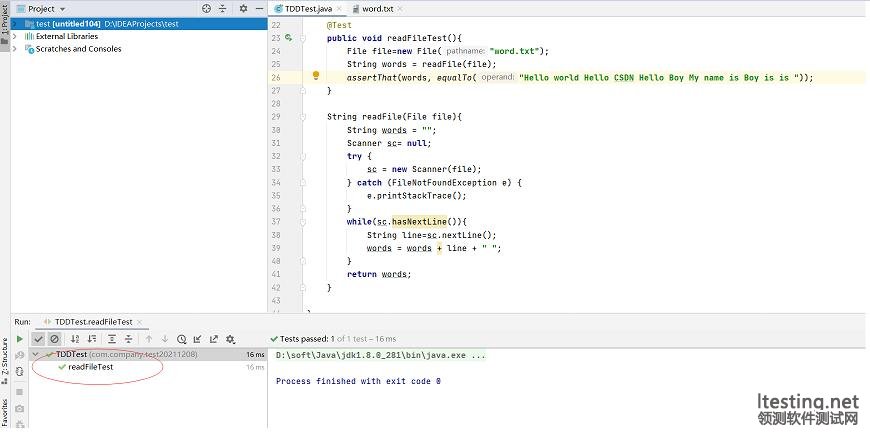
Task: Select Scratches and Consoles in tree
Action: coord(78,49)
